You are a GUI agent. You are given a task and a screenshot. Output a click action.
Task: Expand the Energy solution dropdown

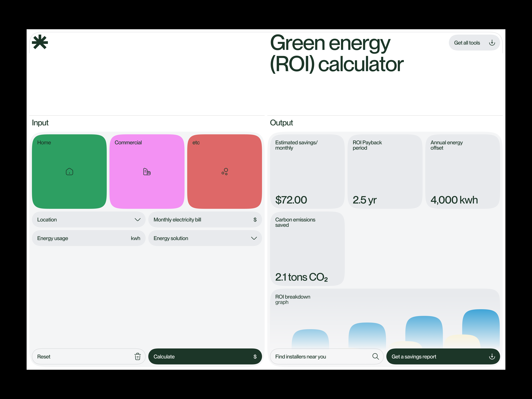coord(205,238)
